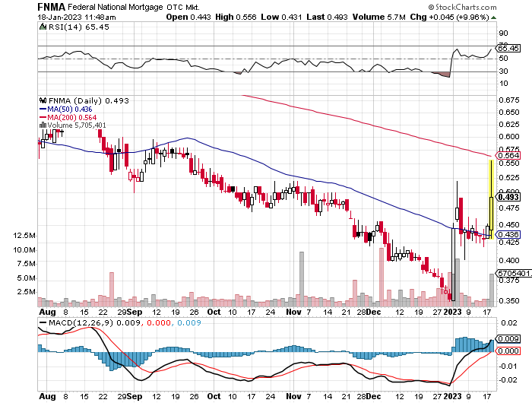Click the 5705401 volume tag on right axis
The width and height of the screenshot is (532, 403).
514,273
